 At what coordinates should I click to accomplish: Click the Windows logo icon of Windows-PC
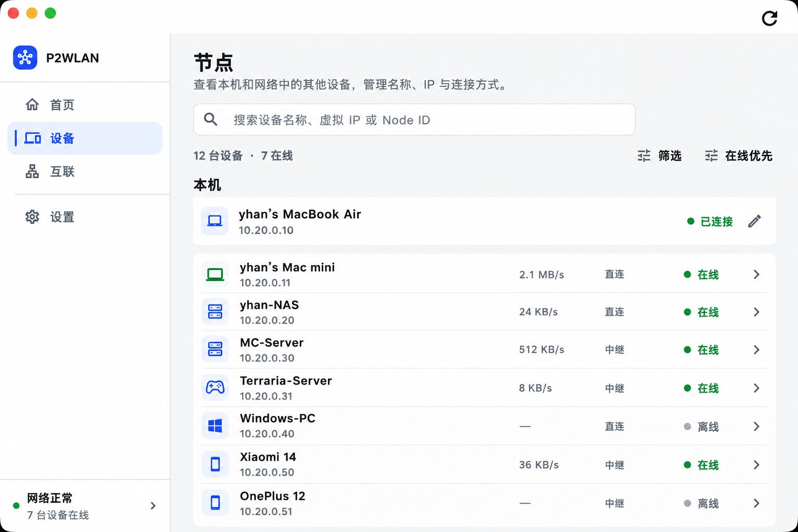point(215,426)
